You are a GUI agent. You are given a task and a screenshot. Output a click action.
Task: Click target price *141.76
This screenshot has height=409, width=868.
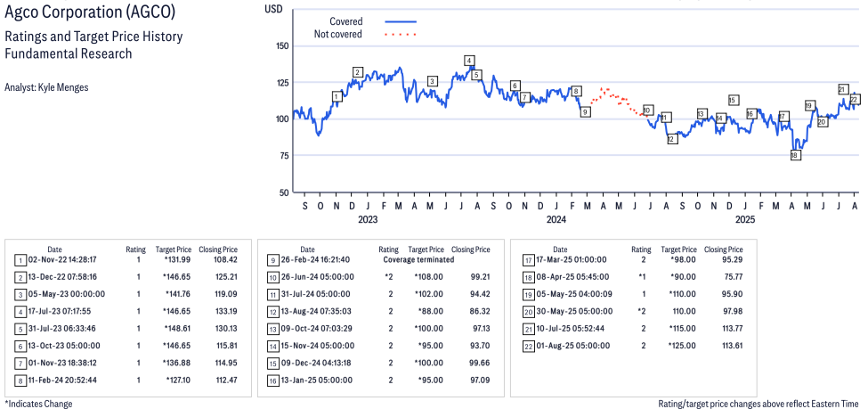click(178, 294)
